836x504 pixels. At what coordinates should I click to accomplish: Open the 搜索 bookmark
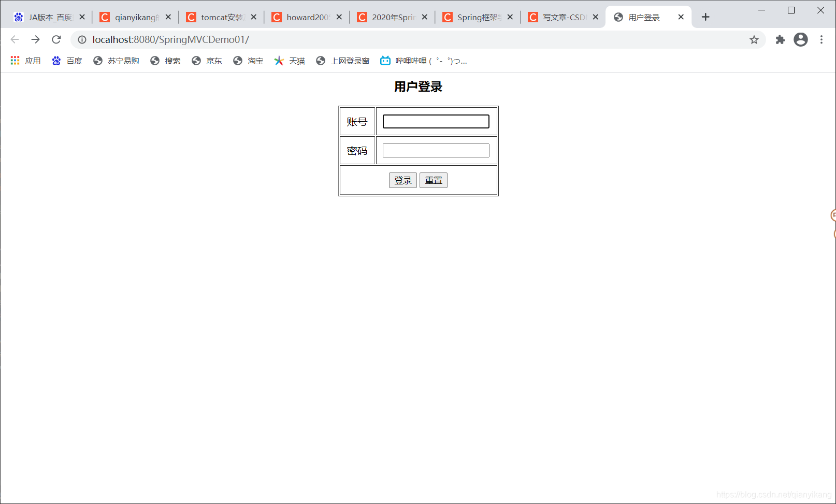pos(166,61)
